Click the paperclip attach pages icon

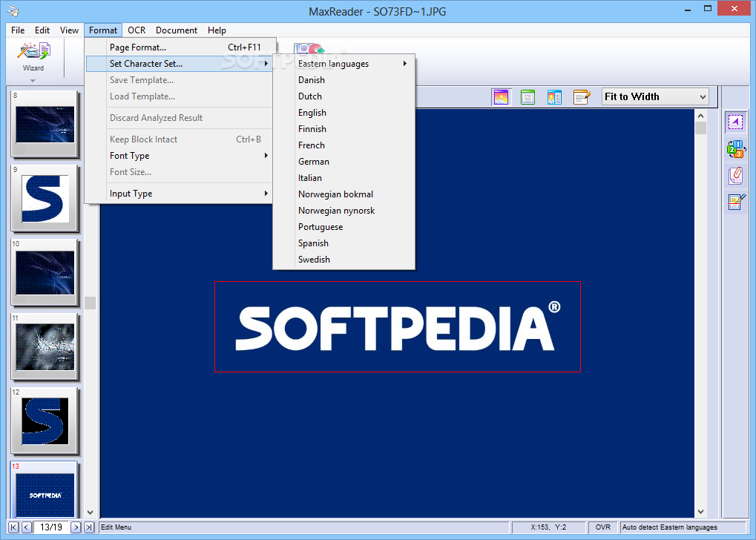tap(736, 176)
